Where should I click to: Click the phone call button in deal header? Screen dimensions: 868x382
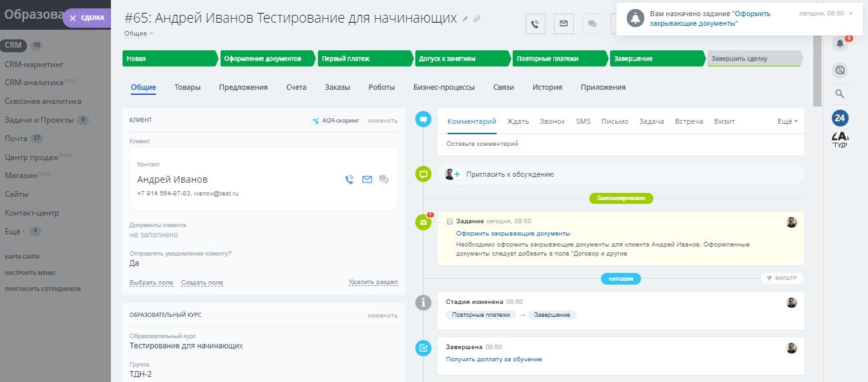pyautogui.click(x=535, y=24)
